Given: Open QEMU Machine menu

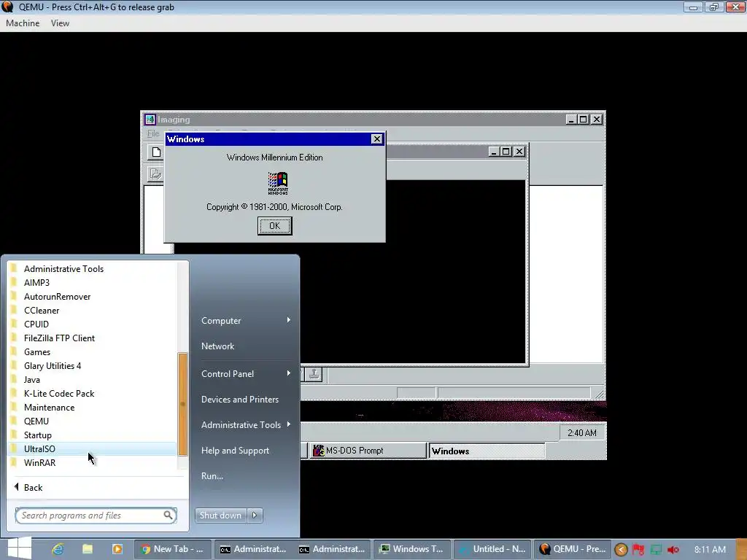Looking at the screenshot, I should click(23, 23).
